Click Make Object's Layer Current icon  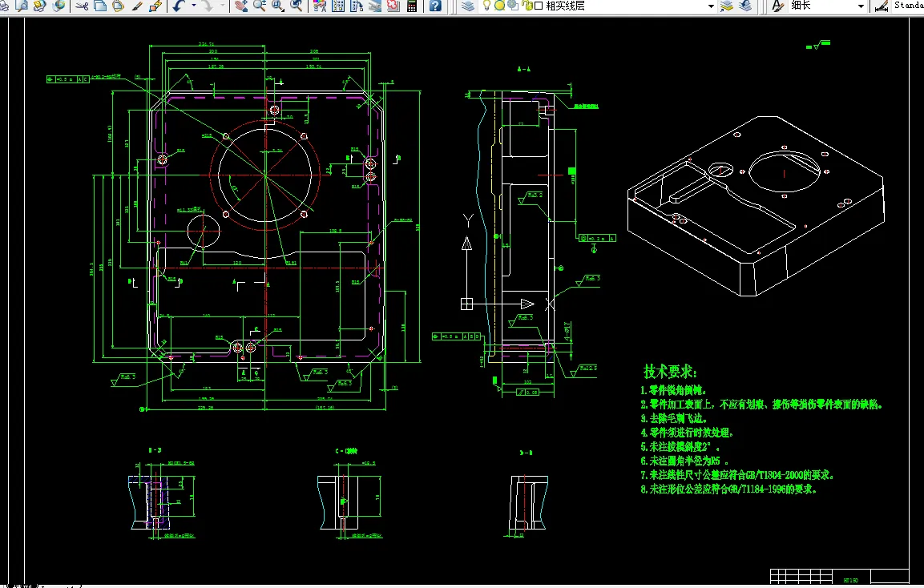click(x=727, y=6)
